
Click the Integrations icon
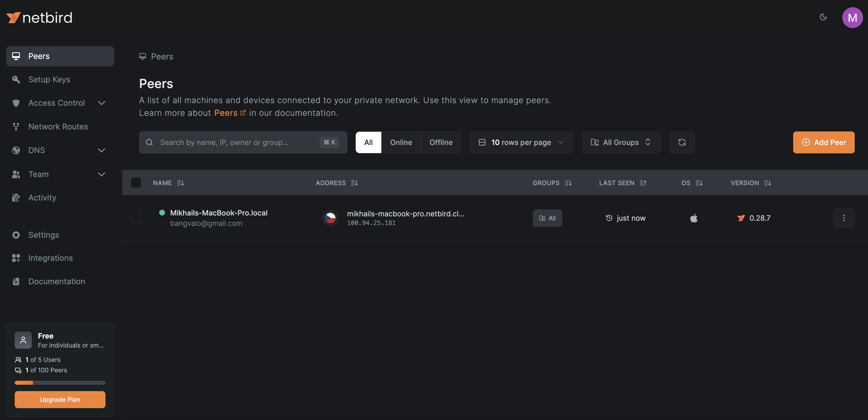(x=16, y=258)
